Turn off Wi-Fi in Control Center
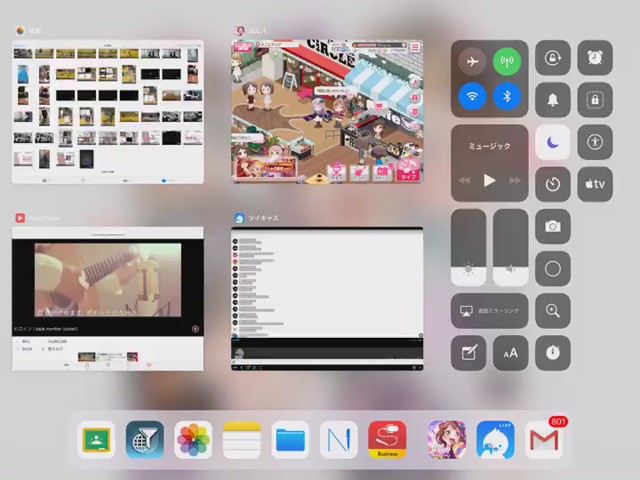 point(472,96)
